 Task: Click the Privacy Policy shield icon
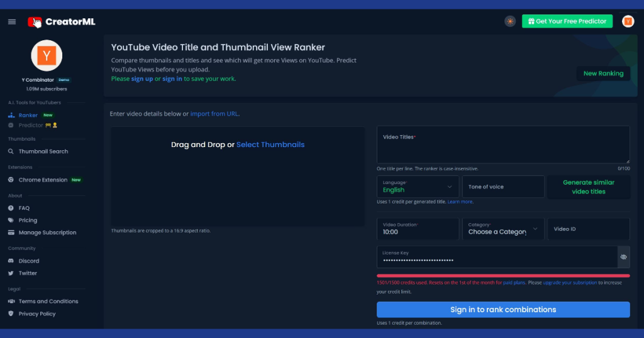pos(11,313)
